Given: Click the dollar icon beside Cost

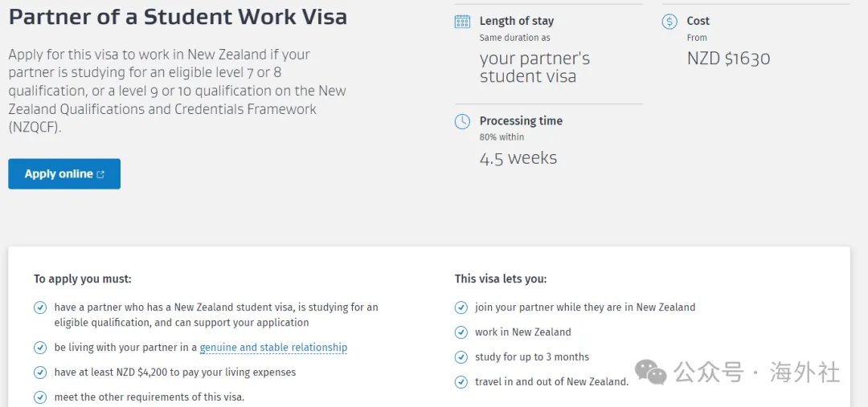Looking at the screenshot, I should pos(669,22).
